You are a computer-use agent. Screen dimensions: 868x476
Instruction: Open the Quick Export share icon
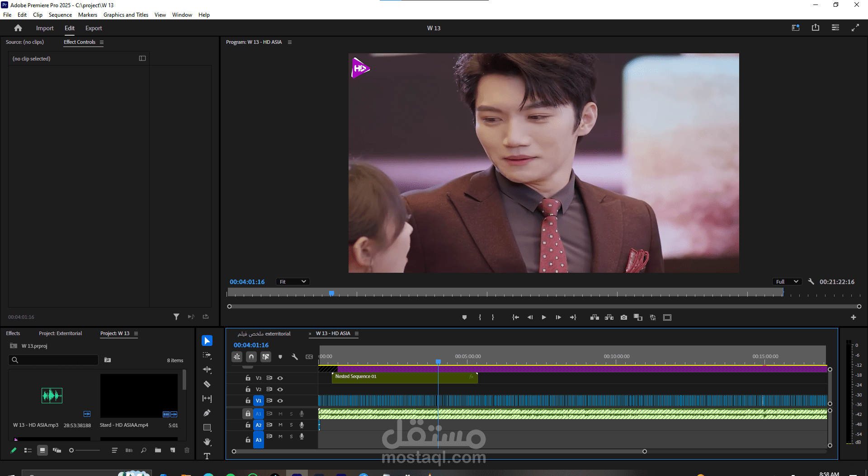(x=816, y=28)
